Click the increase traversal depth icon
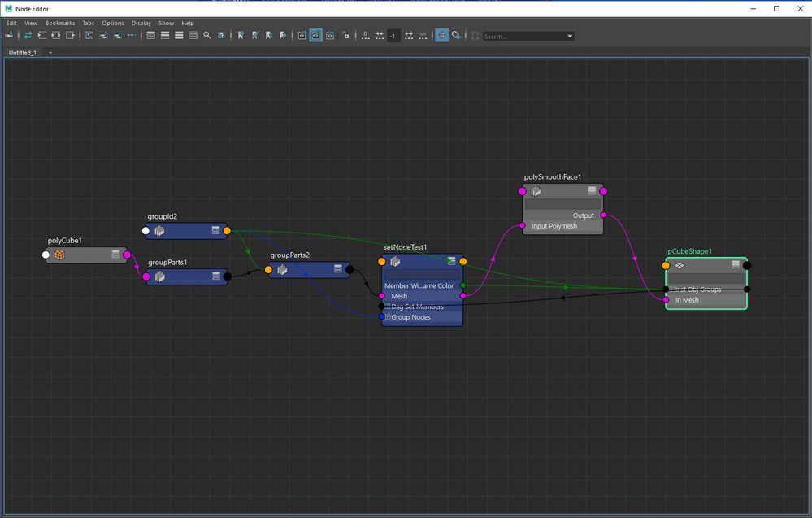This screenshot has height=518, width=812. click(409, 35)
